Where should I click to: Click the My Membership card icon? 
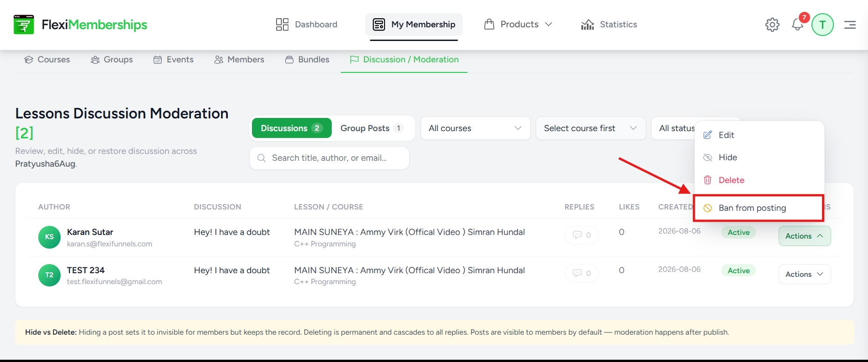tap(379, 25)
